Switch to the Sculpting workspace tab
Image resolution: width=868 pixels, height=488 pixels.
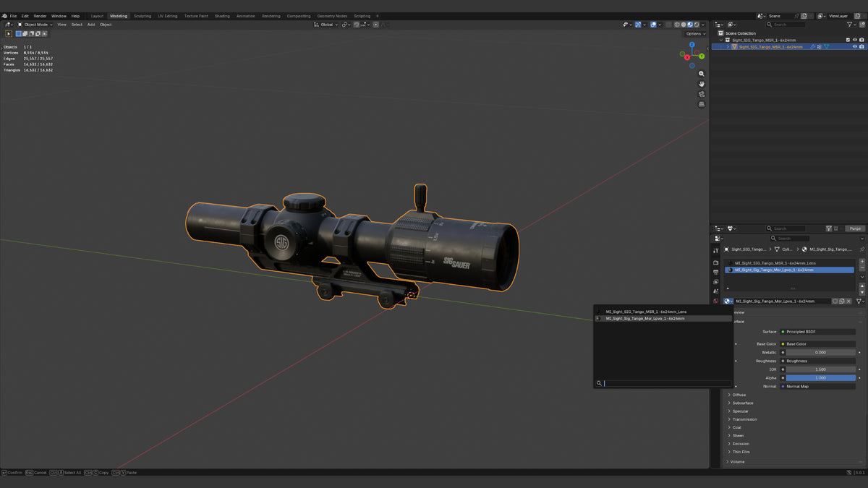tap(142, 16)
